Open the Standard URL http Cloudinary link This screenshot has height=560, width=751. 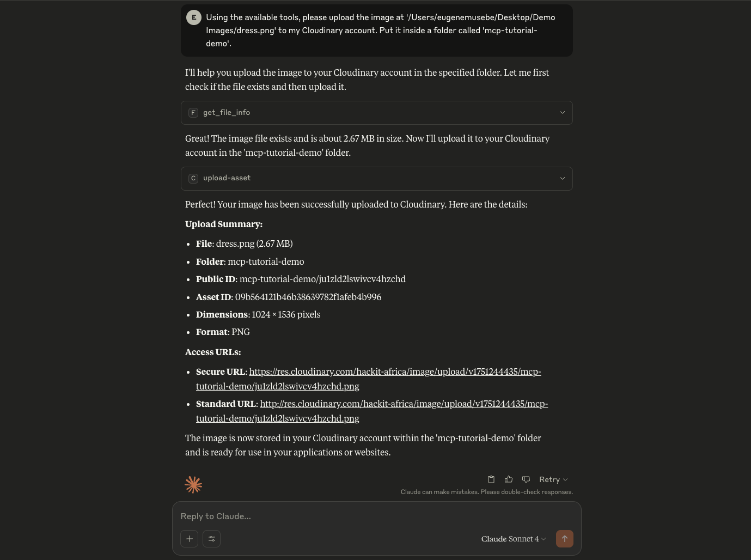point(404,404)
